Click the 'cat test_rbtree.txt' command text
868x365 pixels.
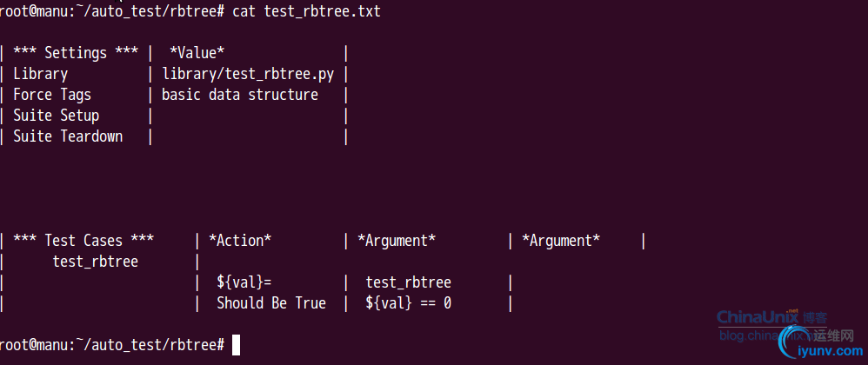[x=306, y=11]
